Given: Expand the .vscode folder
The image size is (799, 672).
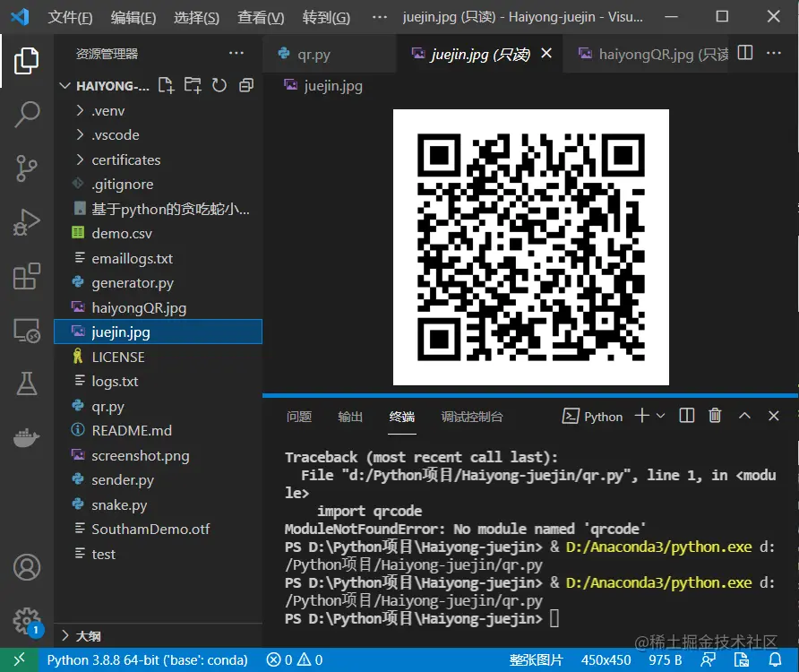Looking at the screenshot, I should tap(158, 135).
